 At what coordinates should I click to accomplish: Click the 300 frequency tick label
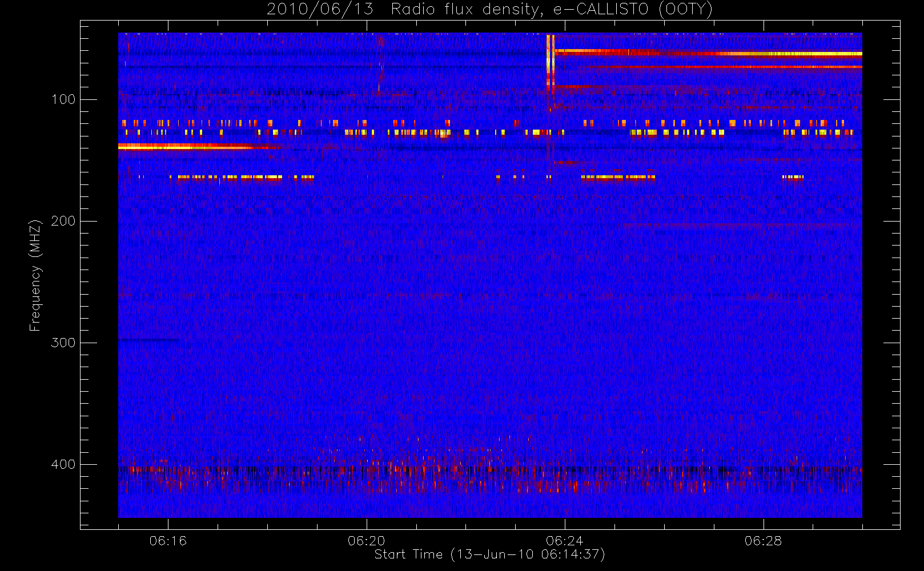pyautogui.click(x=63, y=343)
